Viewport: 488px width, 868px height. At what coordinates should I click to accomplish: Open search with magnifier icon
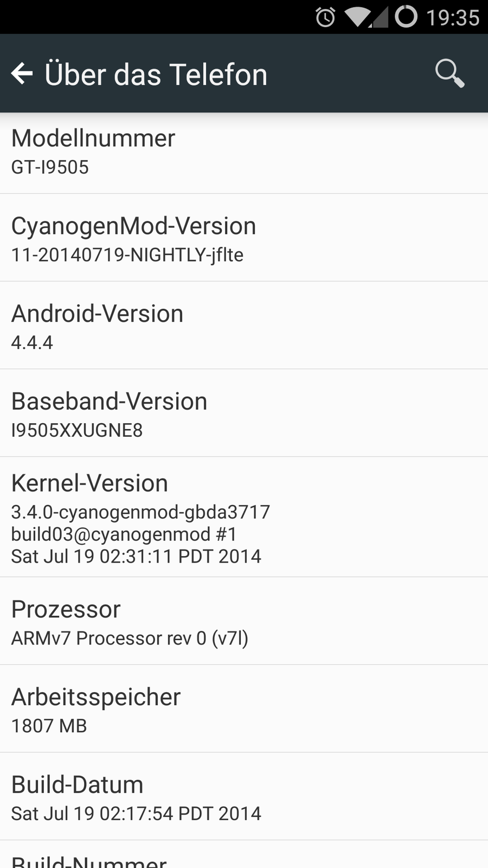[x=450, y=73]
